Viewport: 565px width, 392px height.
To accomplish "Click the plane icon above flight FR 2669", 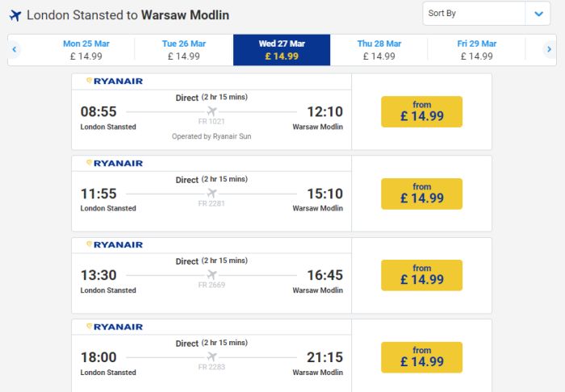I will pos(211,275).
